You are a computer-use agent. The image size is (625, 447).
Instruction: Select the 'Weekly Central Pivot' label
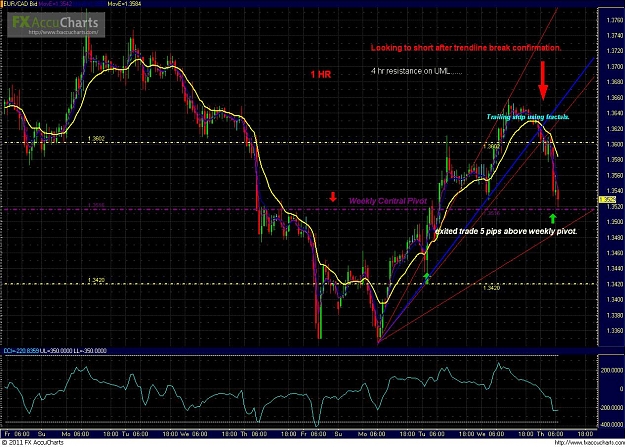[x=388, y=201]
